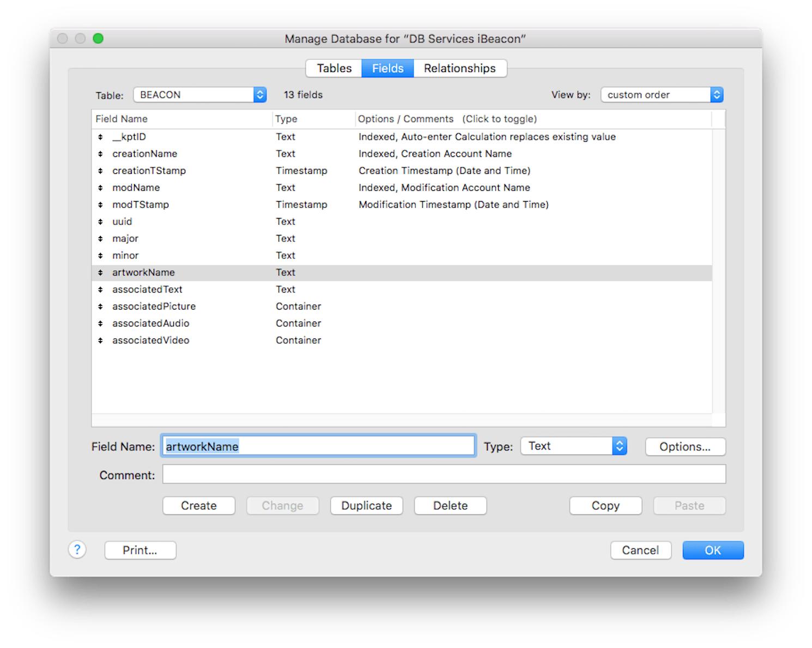This screenshot has height=648, width=812.
Task: Select the associatedAudio field name
Action: pyautogui.click(x=151, y=323)
